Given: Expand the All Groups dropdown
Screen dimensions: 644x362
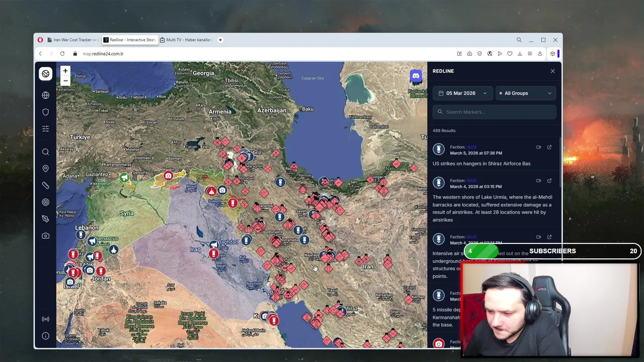Looking at the screenshot, I should point(526,93).
